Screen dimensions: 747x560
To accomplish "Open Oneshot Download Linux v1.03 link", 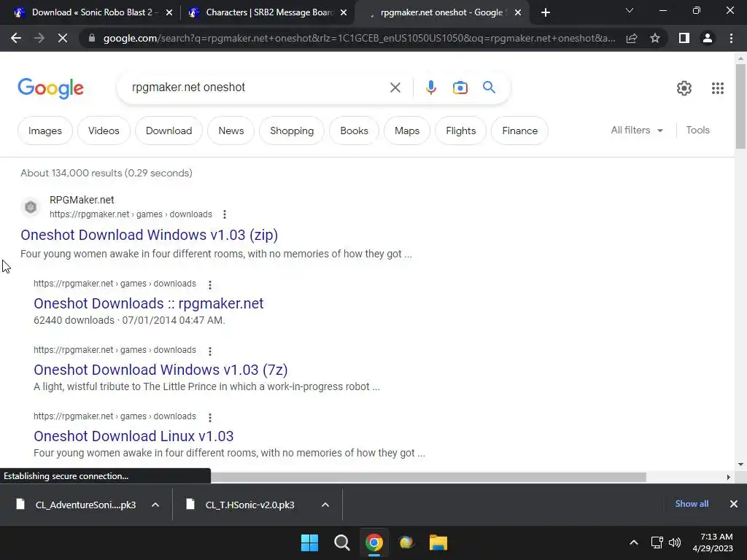I will tap(133, 436).
